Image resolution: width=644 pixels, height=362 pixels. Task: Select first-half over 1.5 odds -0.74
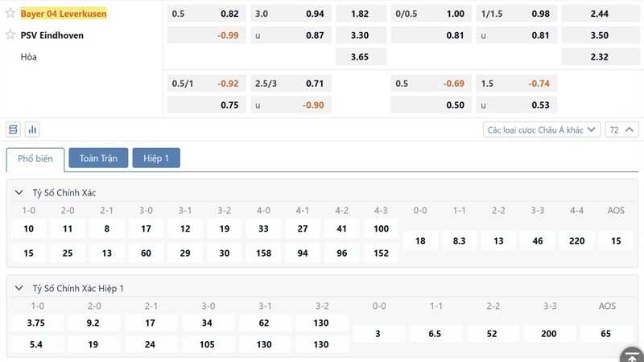pyautogui.click(x=517, y=84)
